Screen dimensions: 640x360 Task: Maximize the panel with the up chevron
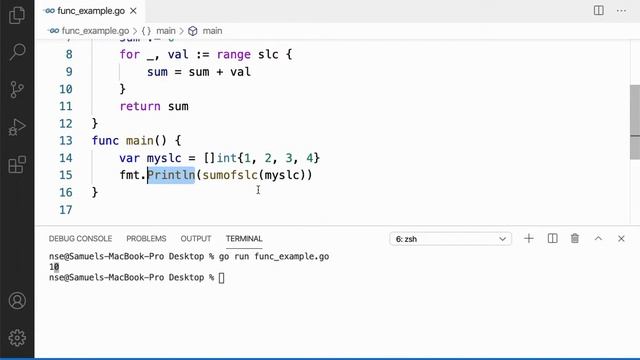click(x=598, y=238)
